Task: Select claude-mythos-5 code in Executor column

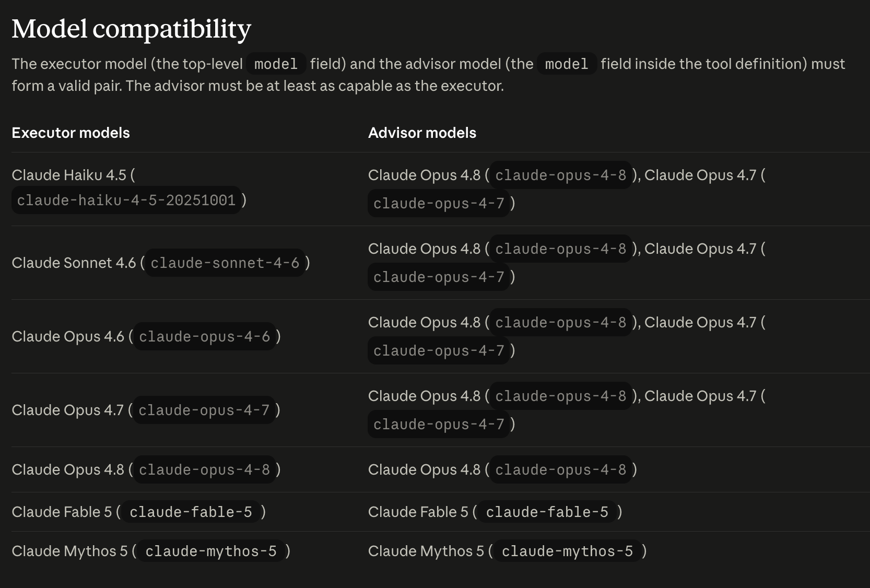Action: (x=211, y=551)
